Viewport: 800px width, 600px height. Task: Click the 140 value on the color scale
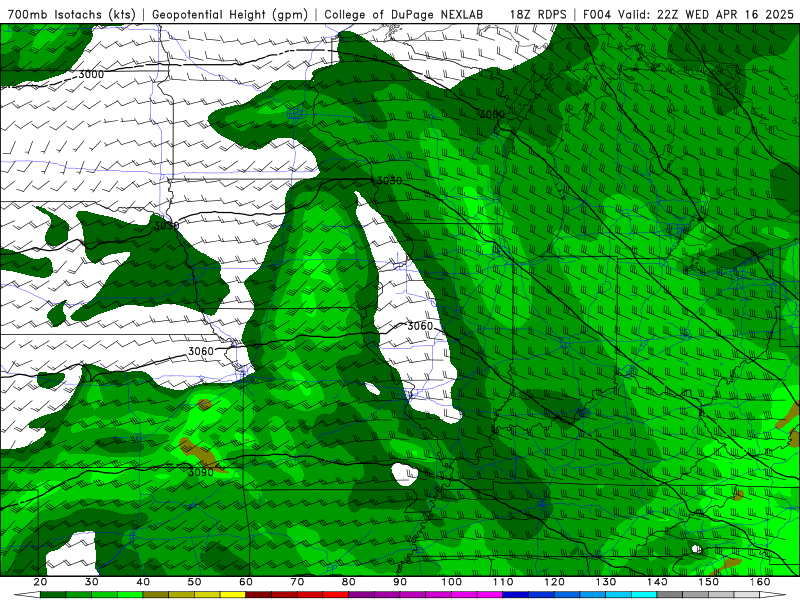(657, 582)
